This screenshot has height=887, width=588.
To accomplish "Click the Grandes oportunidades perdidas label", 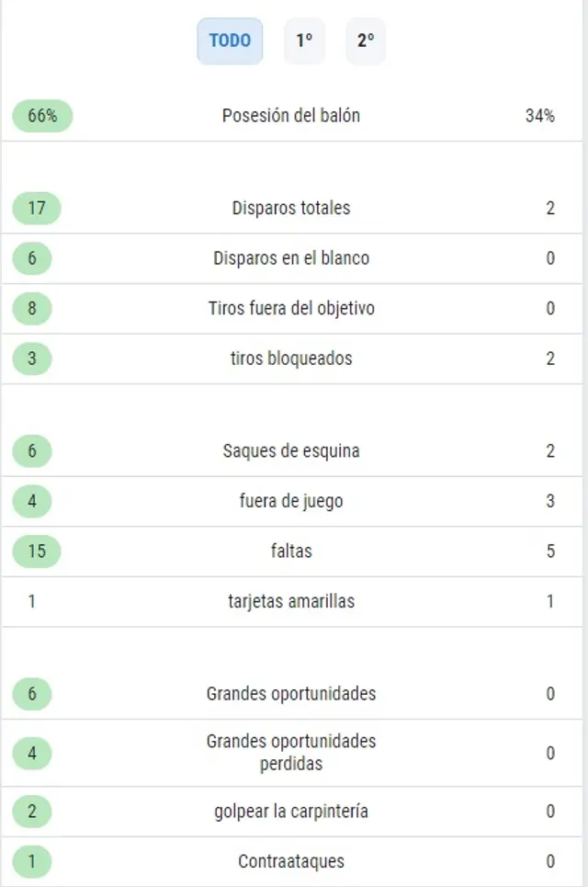I will (291, 752).
